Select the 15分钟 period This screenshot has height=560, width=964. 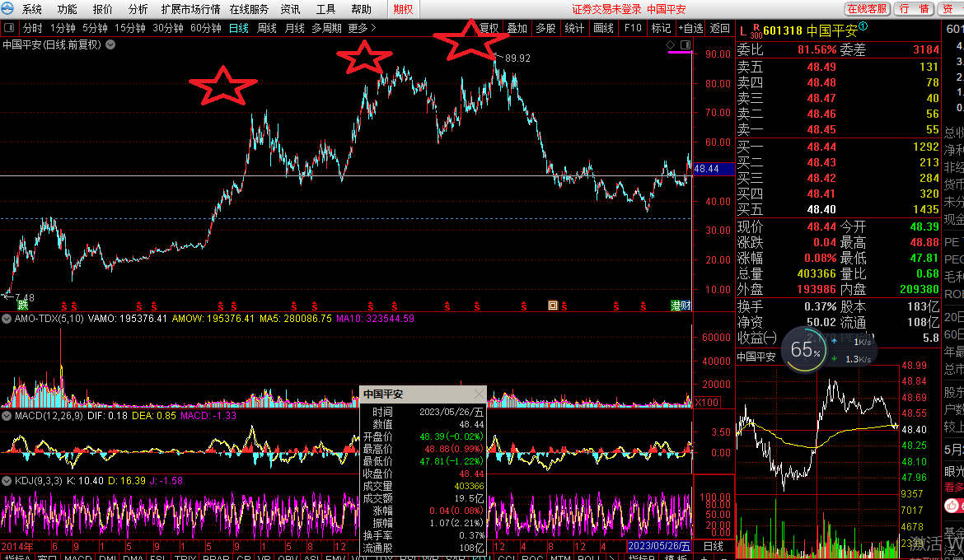coord(129,28)
